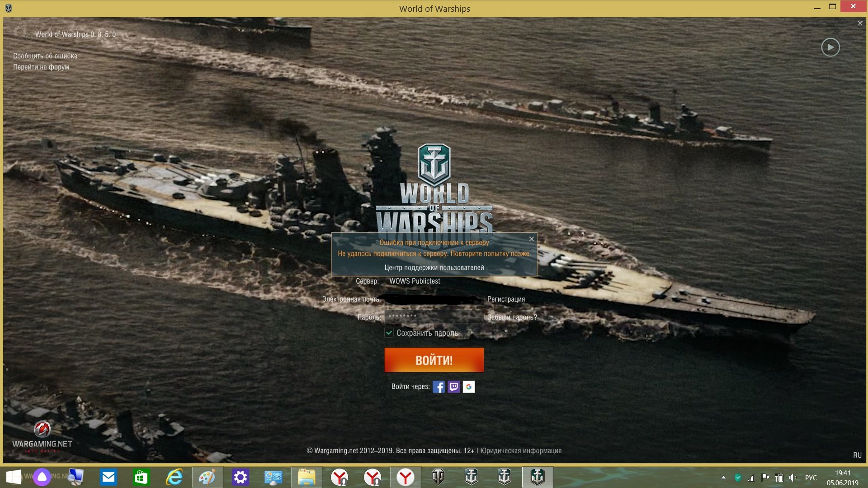Switch keyboard language via РУС indicator
868x488 pixels.
click(x=811, y=478)
